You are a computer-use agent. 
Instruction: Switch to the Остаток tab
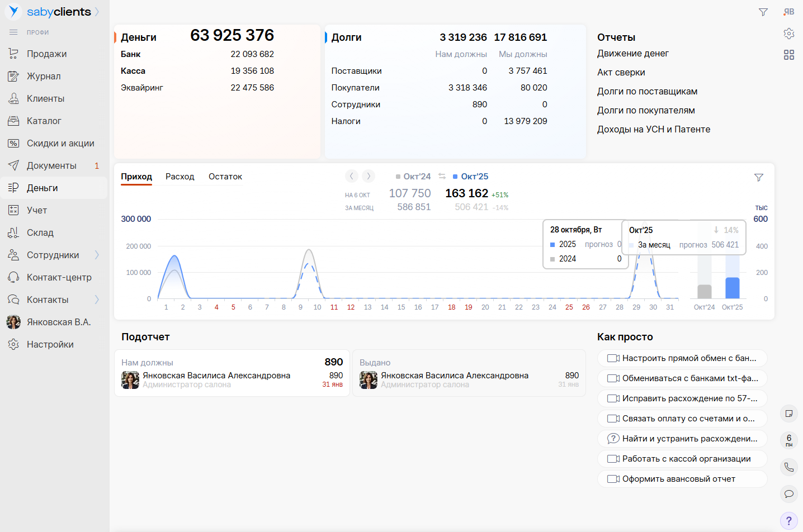click(x=225, y=177)
